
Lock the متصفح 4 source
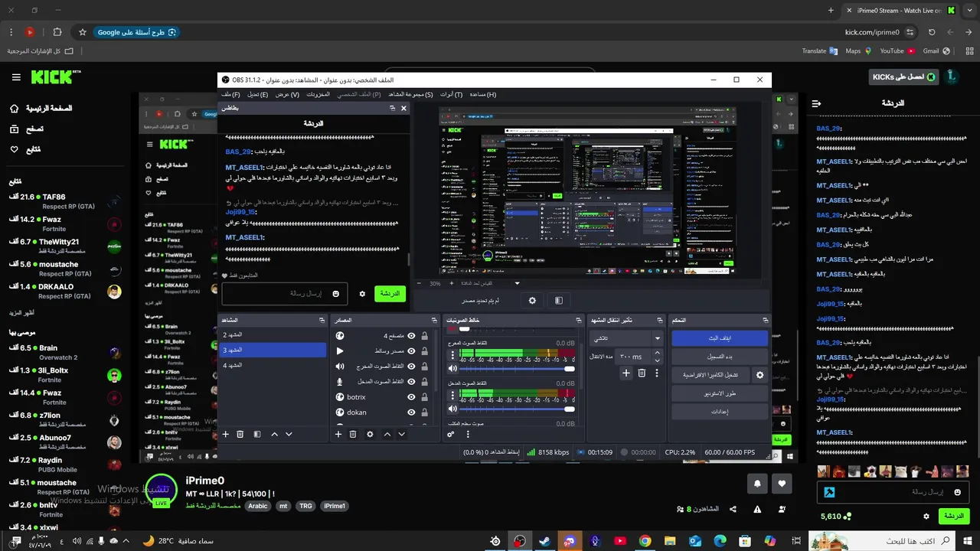click(x=424, y=336)
